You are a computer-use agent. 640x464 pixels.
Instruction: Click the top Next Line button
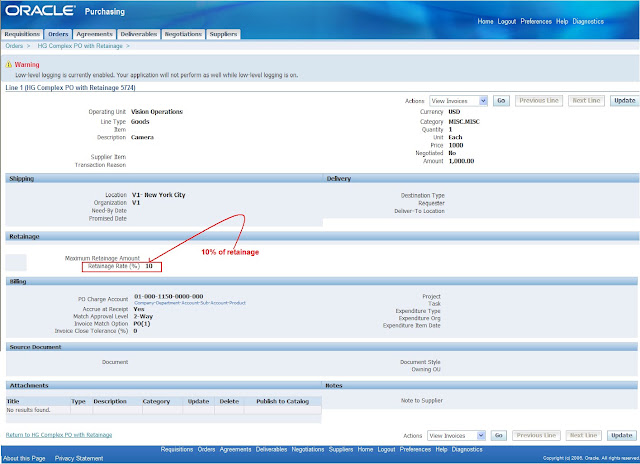[x=586, y=101]
